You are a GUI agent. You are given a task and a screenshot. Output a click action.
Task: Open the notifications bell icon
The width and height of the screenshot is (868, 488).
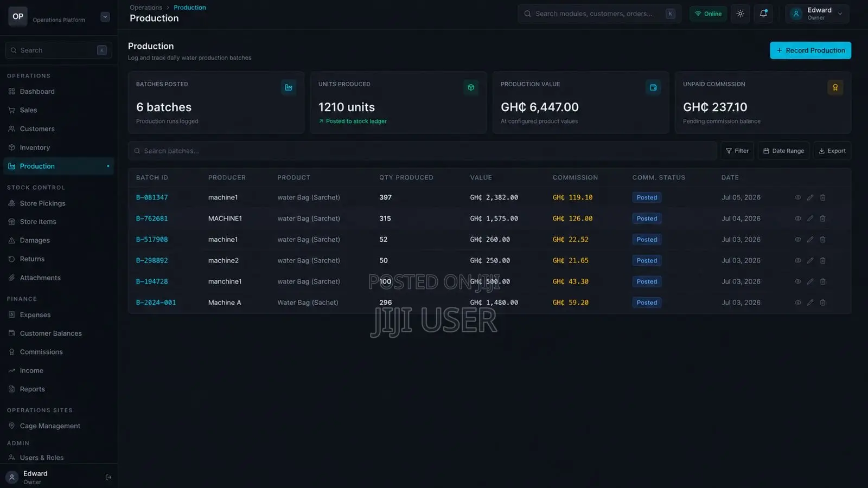tap(763, 14)
